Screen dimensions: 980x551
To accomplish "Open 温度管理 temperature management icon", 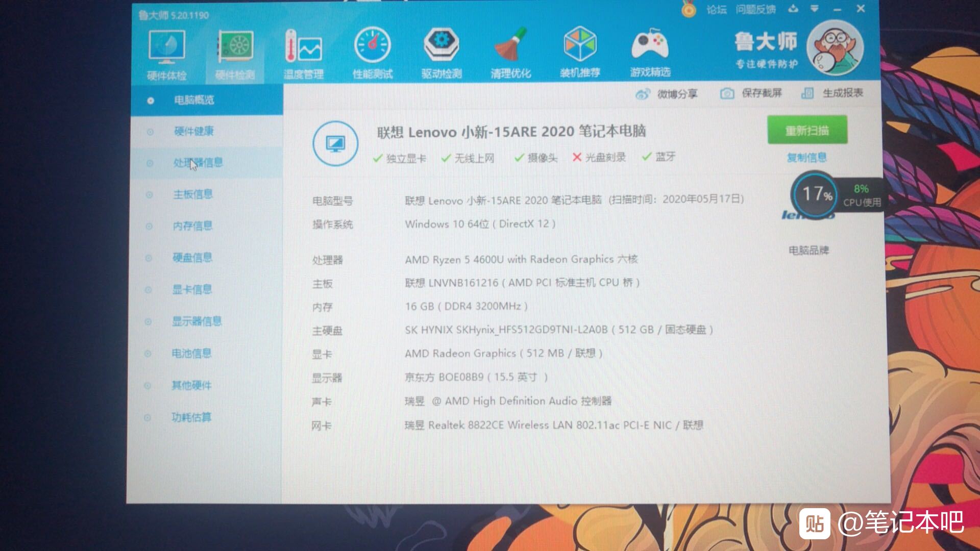I will pyautogui.click(x=304, y=55).
